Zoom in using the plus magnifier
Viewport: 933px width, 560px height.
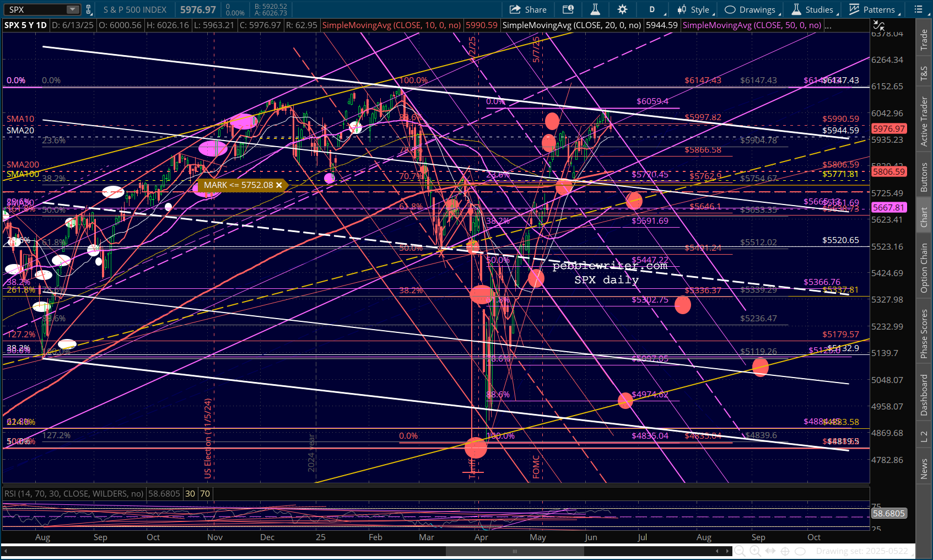(x=755, y=551)
